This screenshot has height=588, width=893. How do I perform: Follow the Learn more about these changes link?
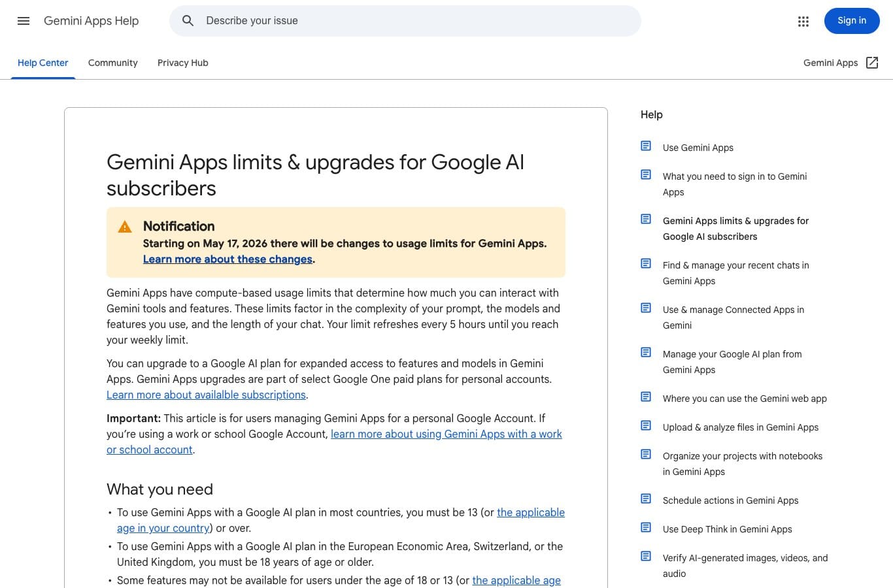[x=227, y=259]
